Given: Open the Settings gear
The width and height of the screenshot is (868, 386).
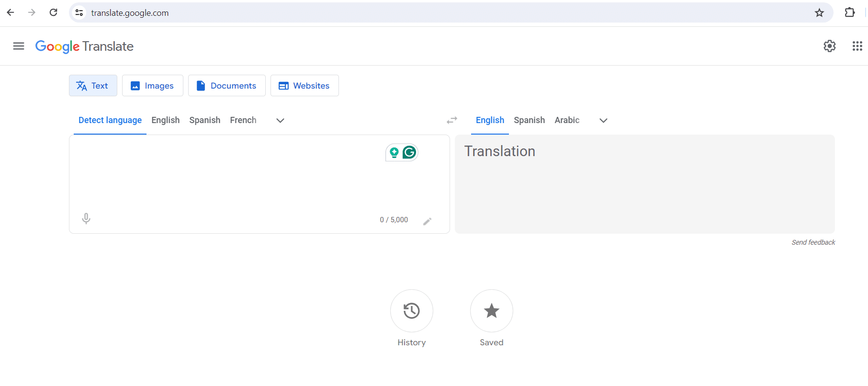Looking at the screenshot, I should point(830,46).
